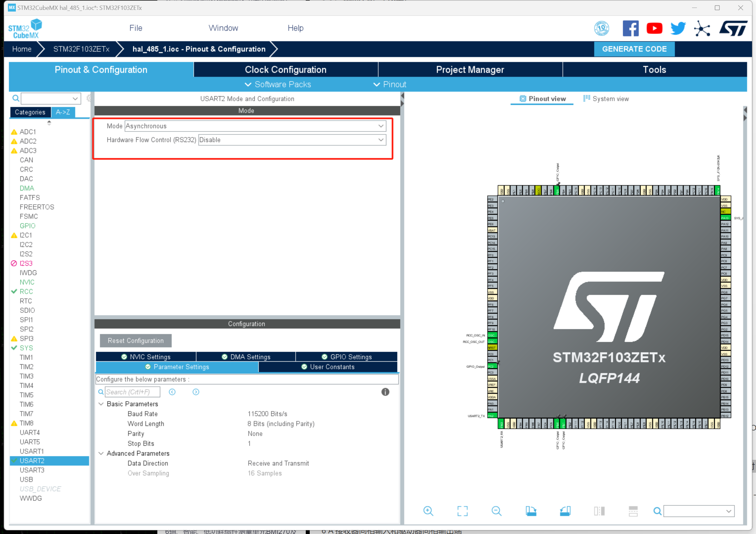Fit the pinout view to window
The image size is (756, 534).
pos(462,511)
